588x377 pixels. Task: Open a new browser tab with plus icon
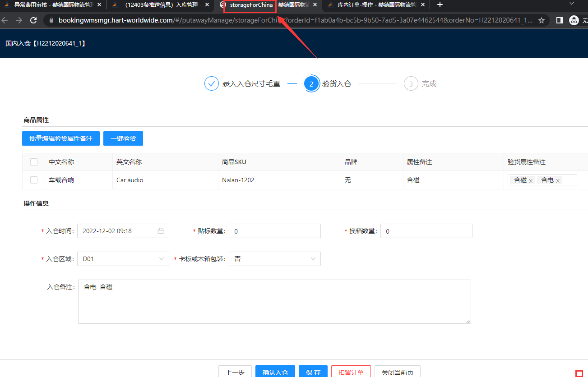(x=440, y=5)
